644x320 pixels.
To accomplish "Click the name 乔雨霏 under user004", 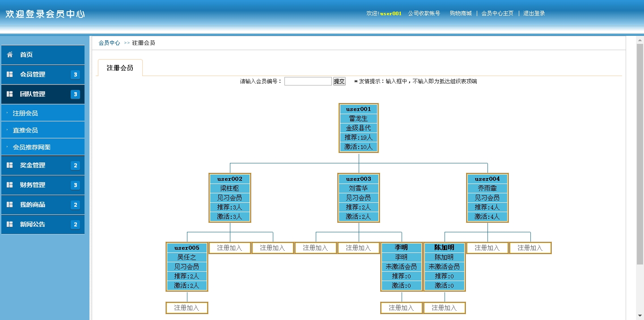I will click(487, 188).
